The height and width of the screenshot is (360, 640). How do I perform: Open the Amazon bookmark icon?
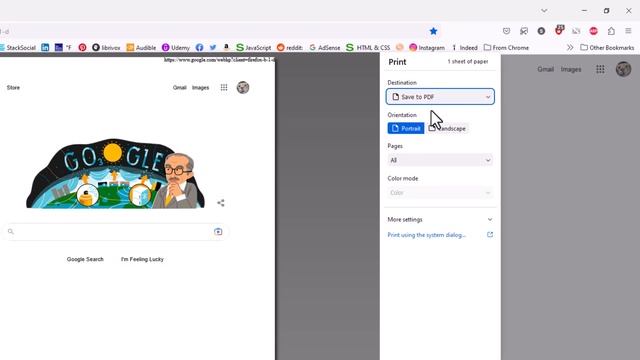[226, 47]
